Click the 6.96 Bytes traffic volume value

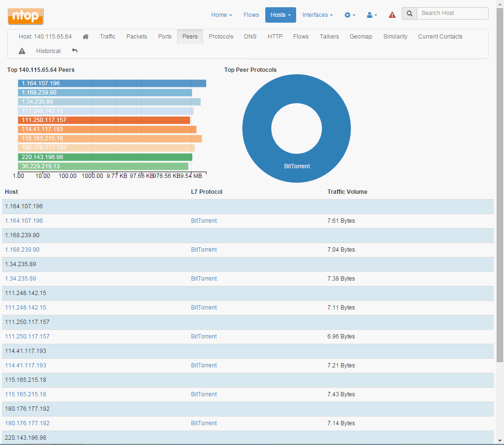click(x=341, y=337)
